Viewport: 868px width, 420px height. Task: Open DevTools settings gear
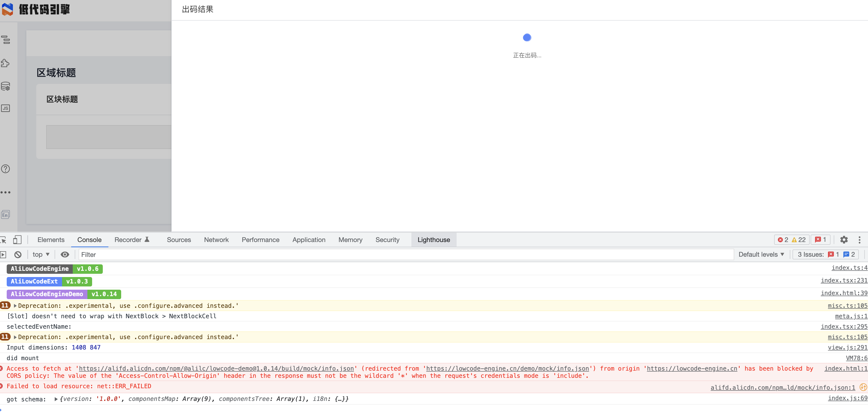click(x=844, y=240)
